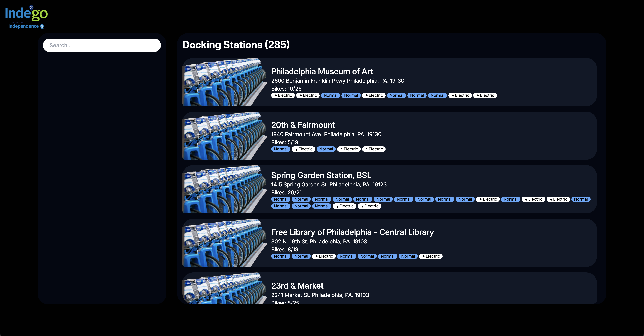Image resolution: width=644 pixels, height=336 pixels.
Task: Click address 1940 Fairmount Ave.
Action: click(326, 134)
